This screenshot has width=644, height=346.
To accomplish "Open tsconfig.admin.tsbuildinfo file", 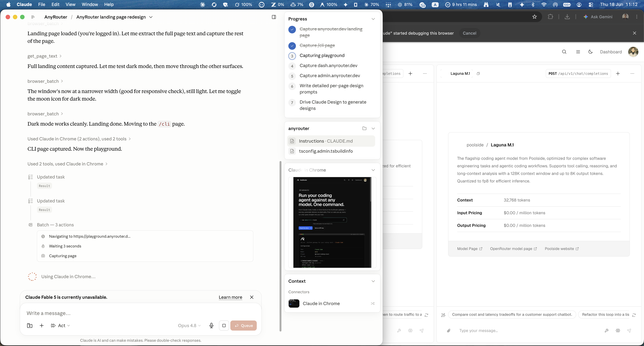I will (x=331, y=151).
